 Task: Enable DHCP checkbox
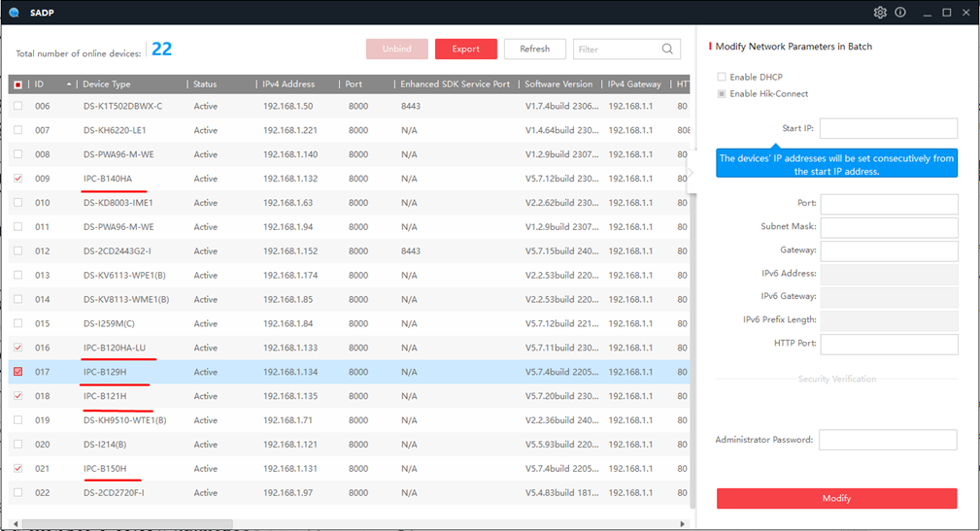tap(722, 77)
